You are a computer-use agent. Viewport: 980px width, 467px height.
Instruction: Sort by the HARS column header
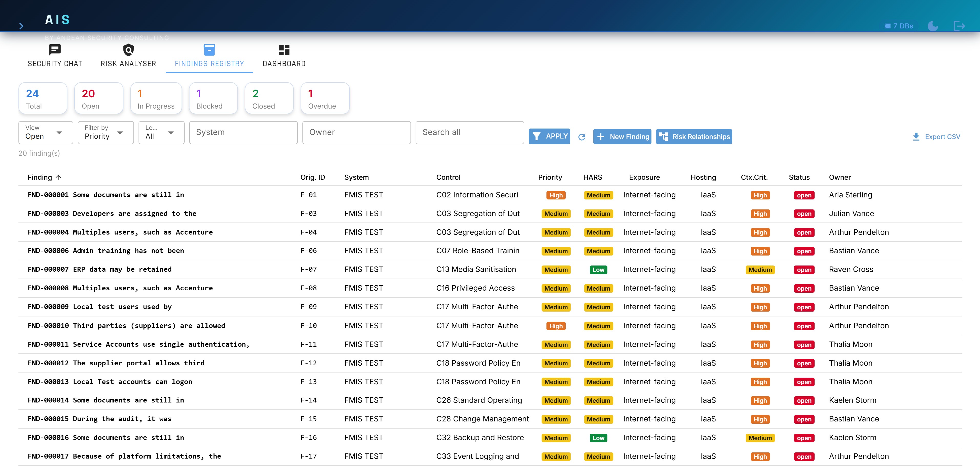coord(593,177)
